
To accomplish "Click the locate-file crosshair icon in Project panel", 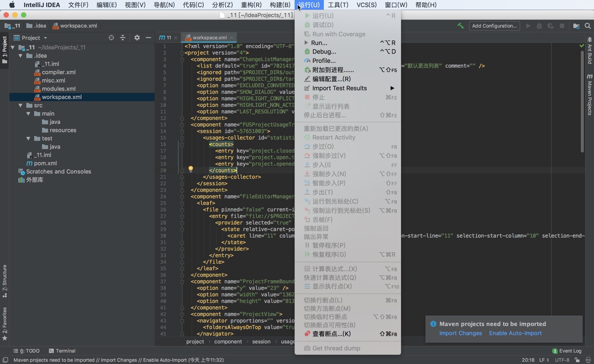I will coord(111,38).
